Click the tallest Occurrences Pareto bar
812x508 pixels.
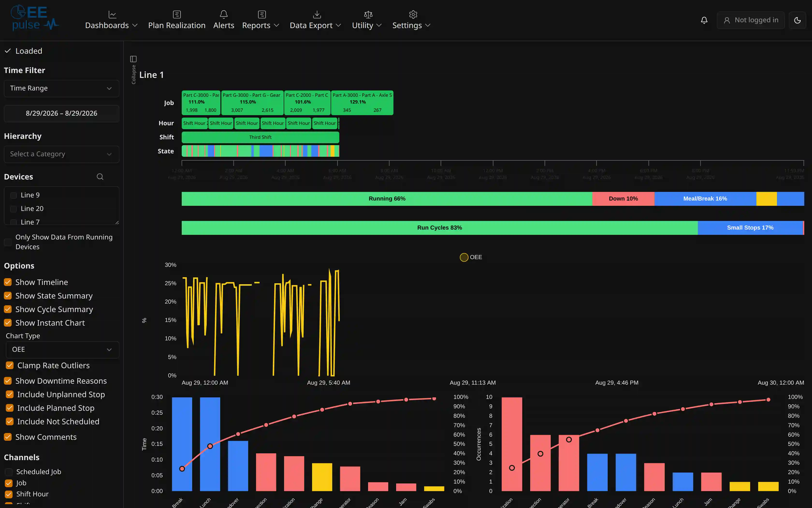click(x=512, y=444)
